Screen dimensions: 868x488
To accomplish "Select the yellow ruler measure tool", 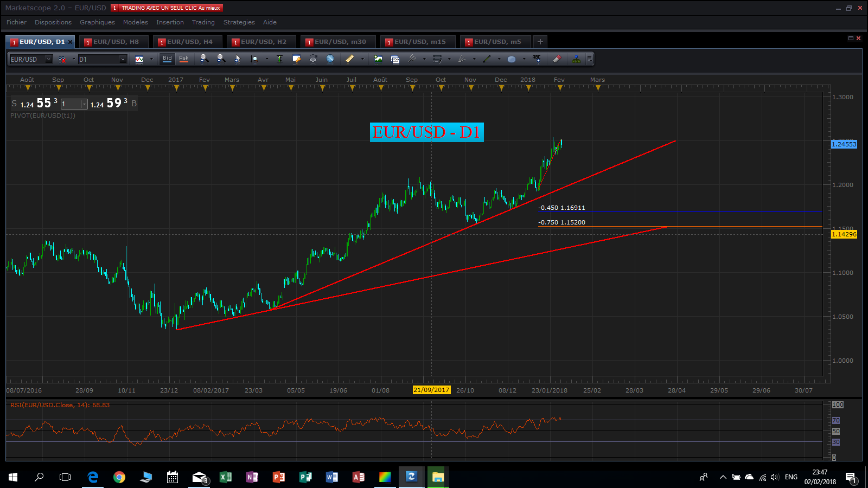I will tap(350, 59).
